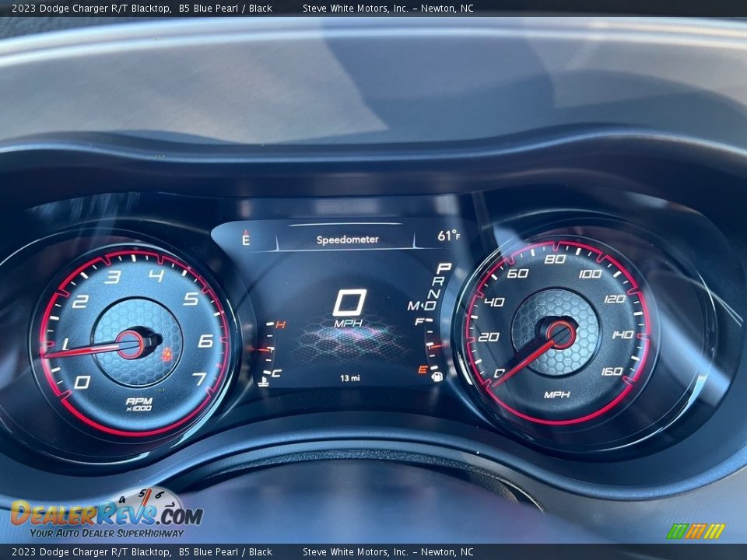Tap the C mark on temperature gauge
This screenshot has height=560, width=747.
tap(276, 373)
